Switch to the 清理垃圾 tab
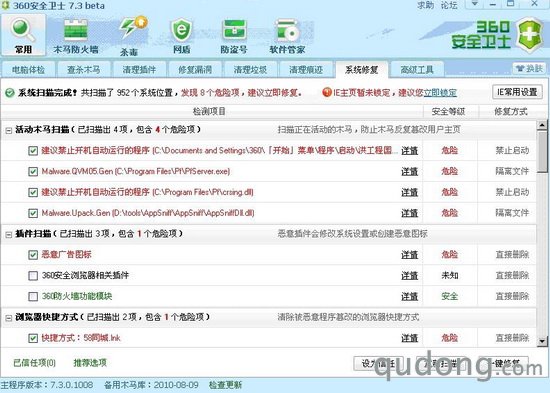 pyautogui.click(x=250, y=69)
